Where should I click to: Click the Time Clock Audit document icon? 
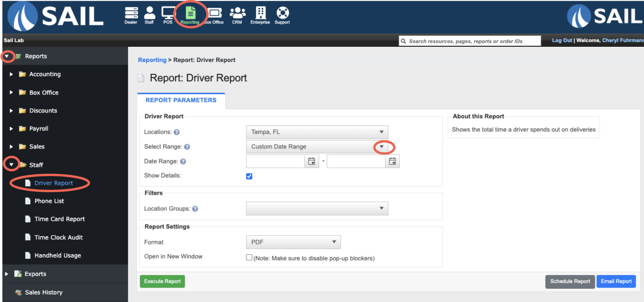pos(28,237)
